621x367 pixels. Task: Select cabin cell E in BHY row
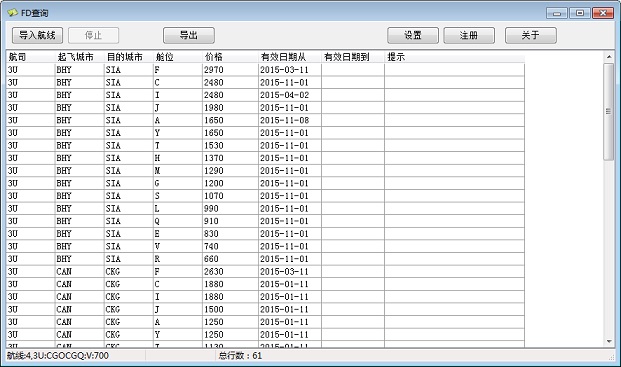(x=177, y=234)
